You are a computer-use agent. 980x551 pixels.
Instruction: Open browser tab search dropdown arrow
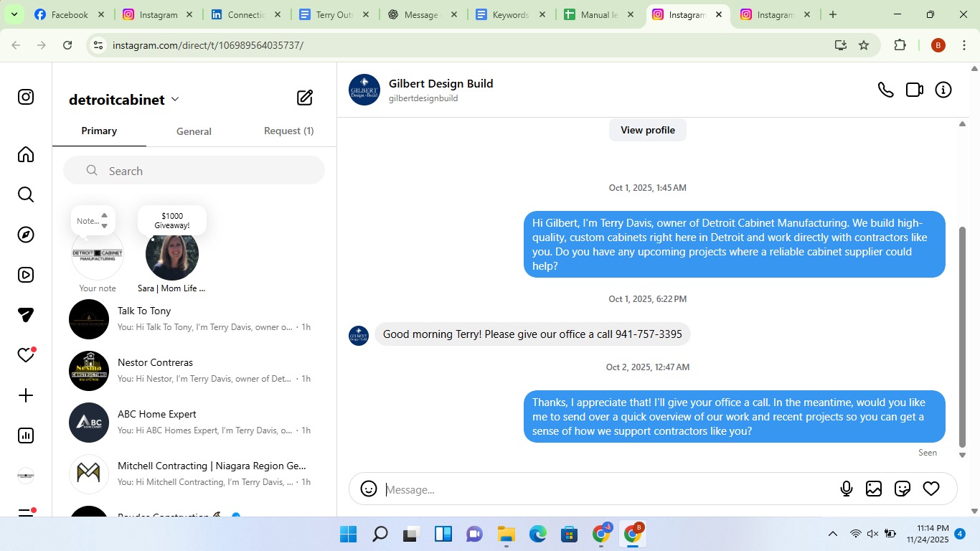(14, 14)
